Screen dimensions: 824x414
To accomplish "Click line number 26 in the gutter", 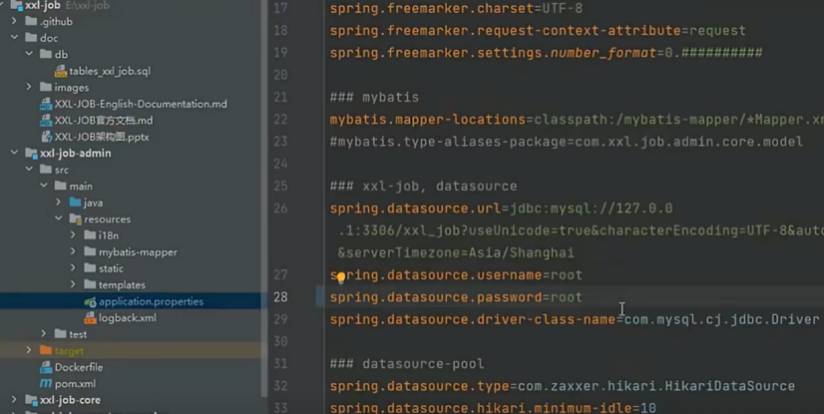I will tap(281, 208).
